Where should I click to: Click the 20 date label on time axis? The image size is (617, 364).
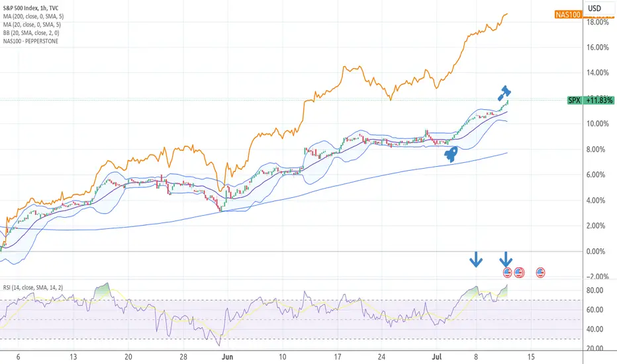tap(128, 357)
